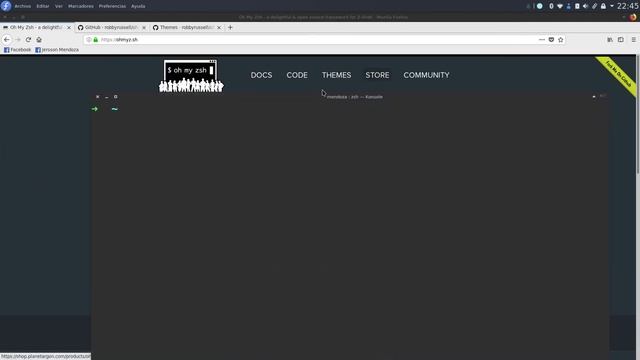Click the Fork Me On GitHub ribbon

tap(619, 75)
